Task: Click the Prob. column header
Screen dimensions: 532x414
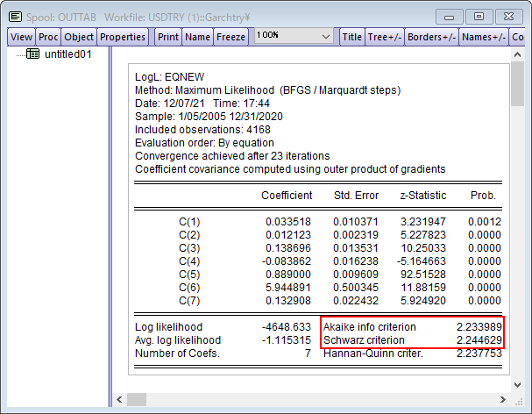Action: (483, 196)
